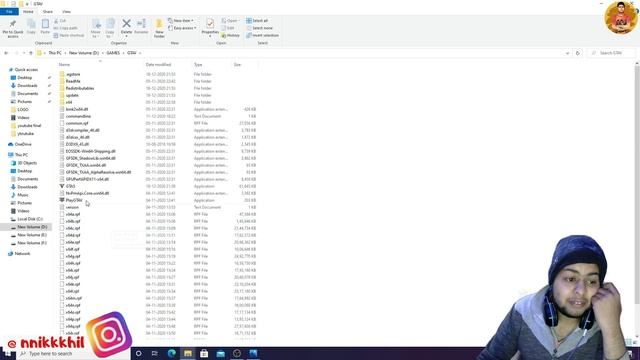
Task: Click Select all in ribbon
Action: click(x=257, y=20)
